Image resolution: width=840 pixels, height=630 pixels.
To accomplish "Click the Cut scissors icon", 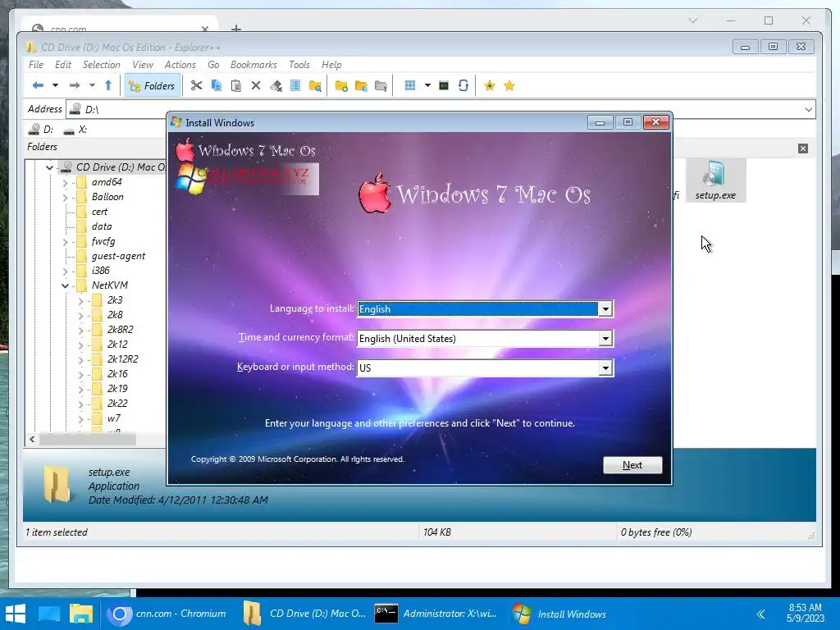I will click(196, 85).
